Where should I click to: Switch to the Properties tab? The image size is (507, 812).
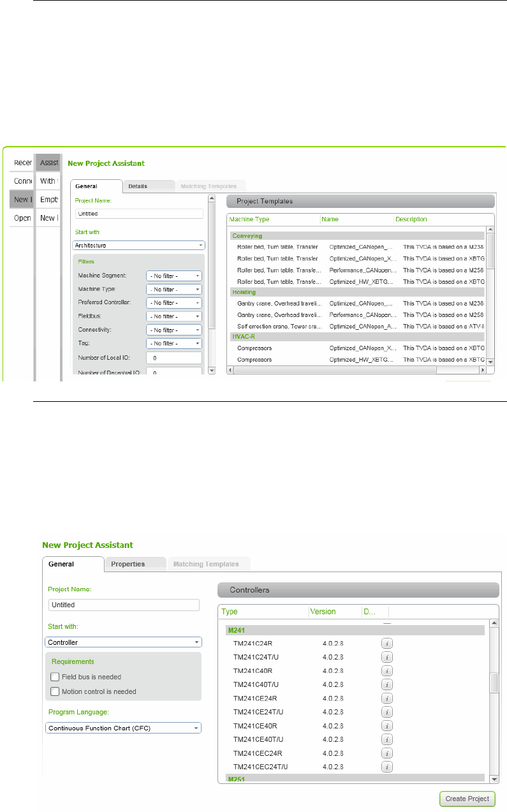tap(135, 564)
